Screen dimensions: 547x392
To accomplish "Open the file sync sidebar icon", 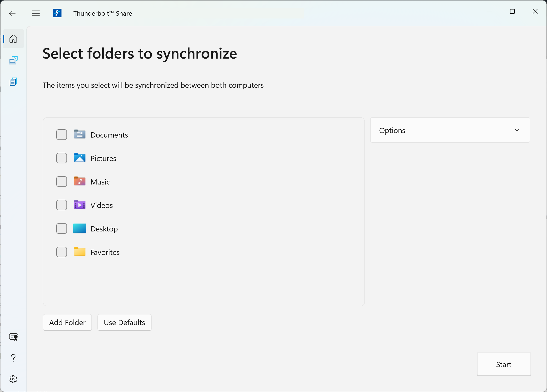I will [13, 82].
